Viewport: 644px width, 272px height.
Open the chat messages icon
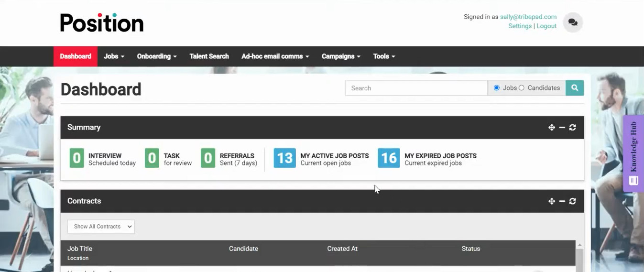coord(573,22)
